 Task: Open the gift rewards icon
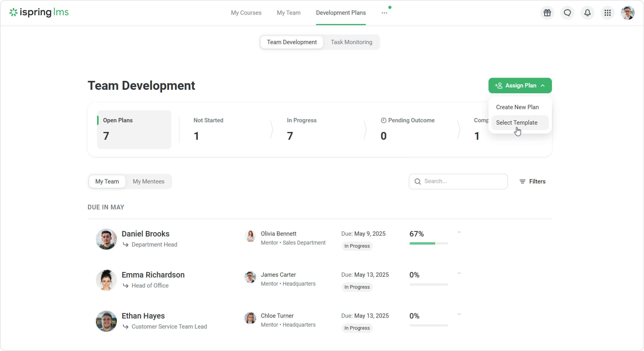tap(547, 13)
